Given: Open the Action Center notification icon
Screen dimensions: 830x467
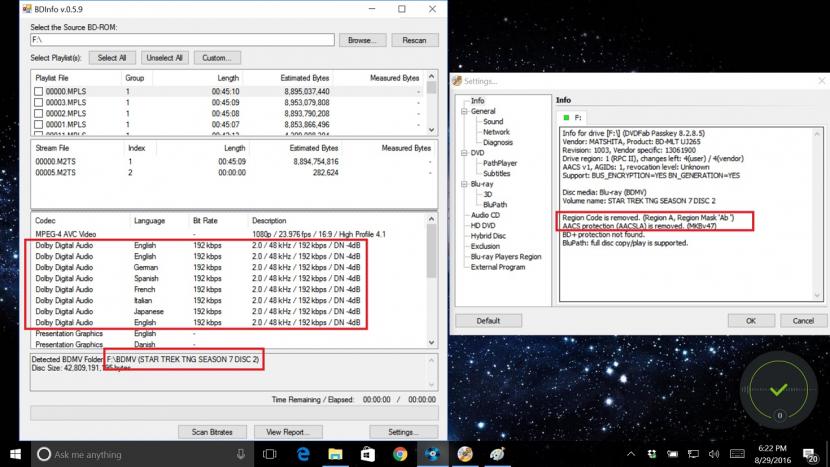Looking at the screenshot, I should (x=812, y=453).
